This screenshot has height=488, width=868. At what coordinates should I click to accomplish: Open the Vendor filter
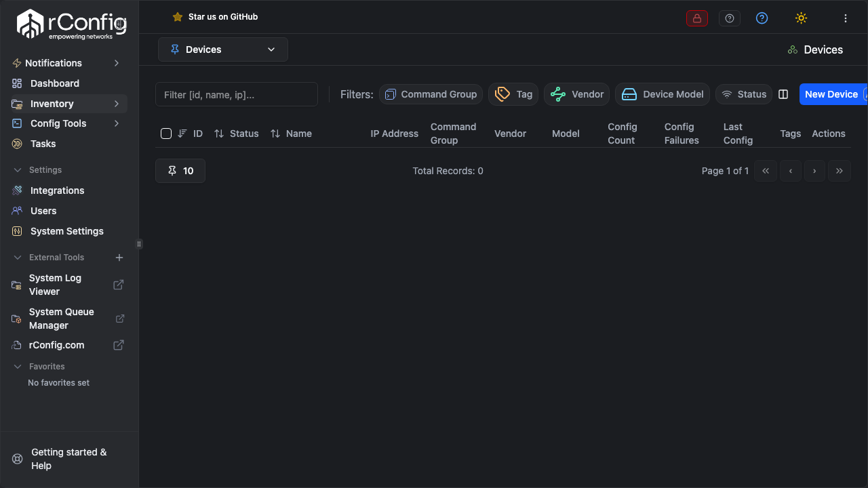pyautogui.click(x=576, y=94)
